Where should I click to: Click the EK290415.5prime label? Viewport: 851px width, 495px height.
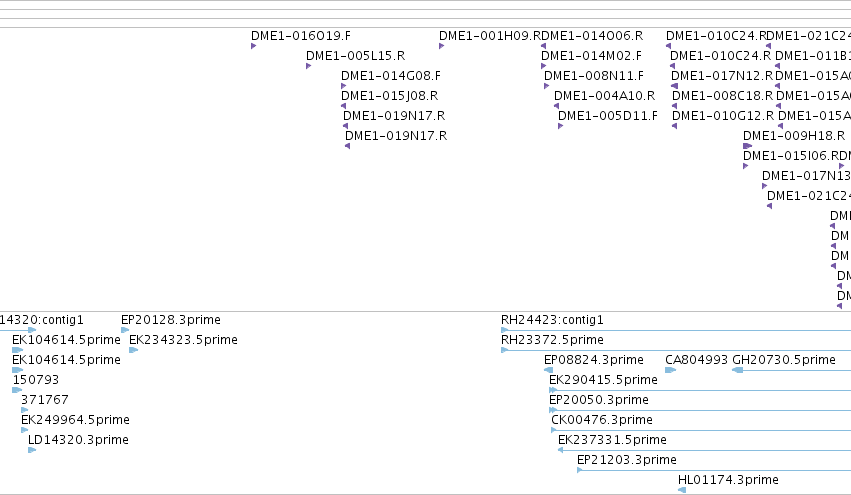click(x=604, y=380)
